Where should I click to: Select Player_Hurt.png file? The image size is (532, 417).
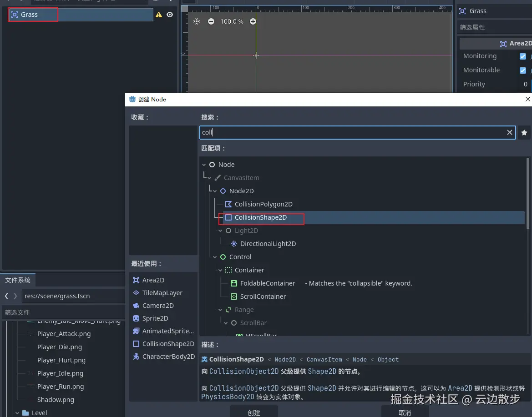coord(61,360)
